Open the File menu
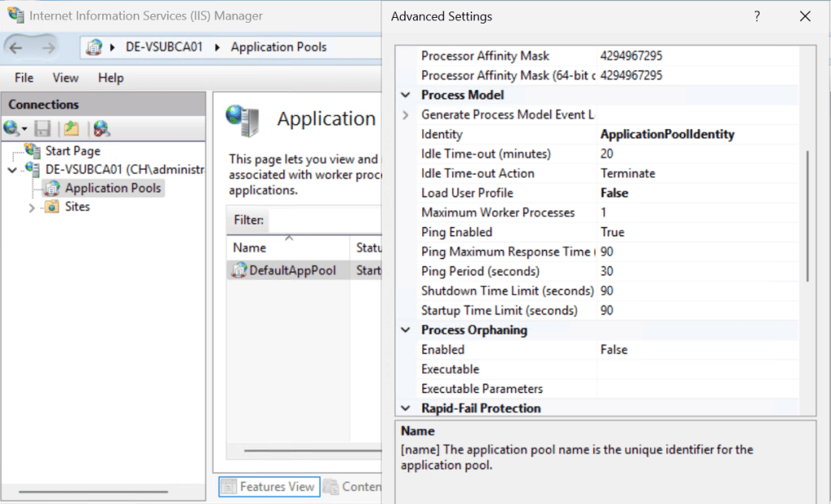This screenshot has height=504, width=831. point(24,78)
